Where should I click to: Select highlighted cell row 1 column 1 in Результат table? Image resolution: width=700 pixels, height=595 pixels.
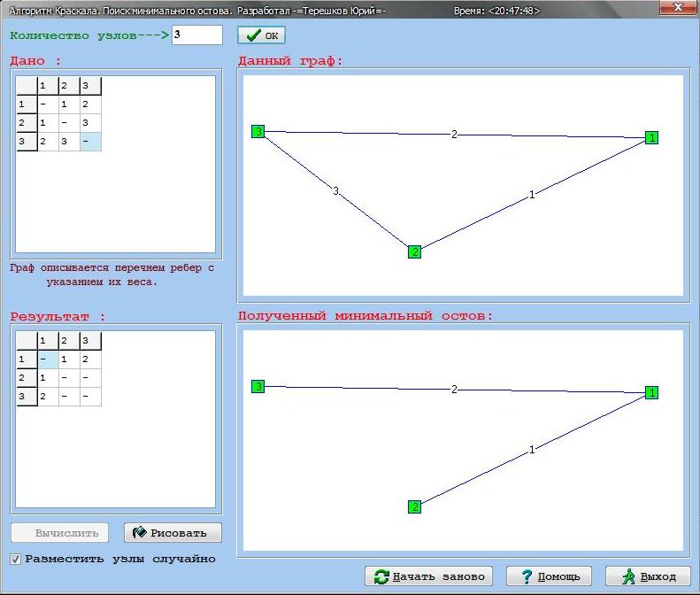[x=48, y=359]
